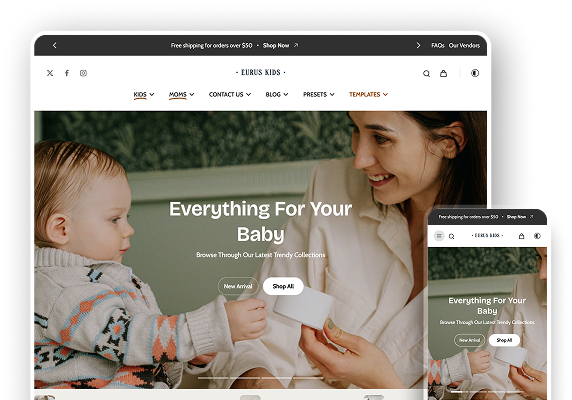Open the BLOG menu item
572x400 pixels.
(277, 94)
